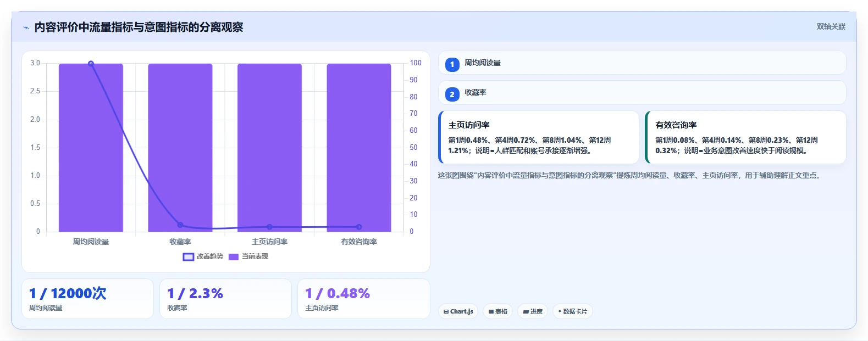Open the 收藏率 list row
The height and width of the screenshot is (341, 868).
(642, 92)
